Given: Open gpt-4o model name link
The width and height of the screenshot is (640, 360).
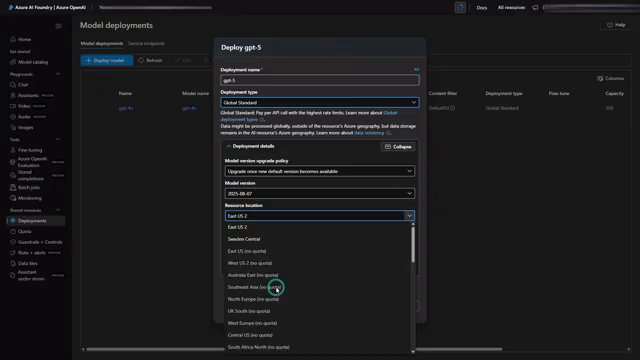Looking at the screenshot, I should (x=189, y=108).
